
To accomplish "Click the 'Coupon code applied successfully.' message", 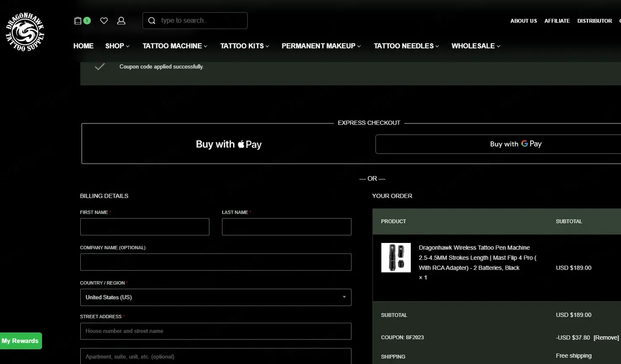I will (161, 67).
